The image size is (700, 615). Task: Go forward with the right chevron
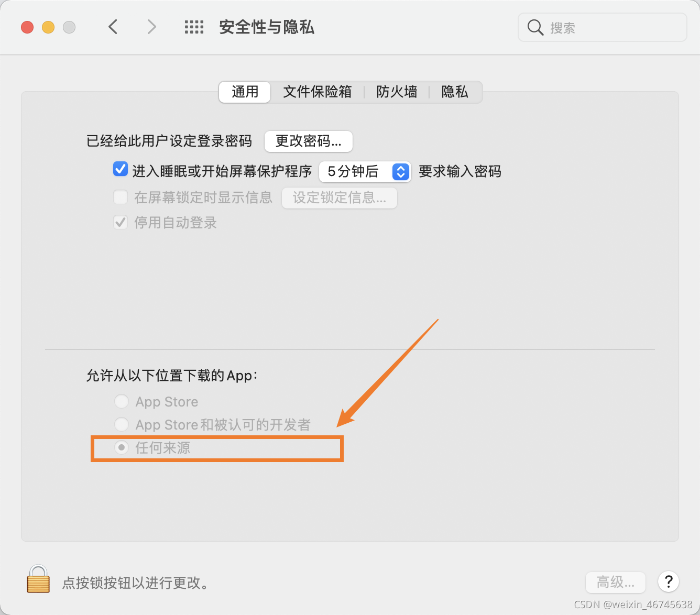click(151, 27)
